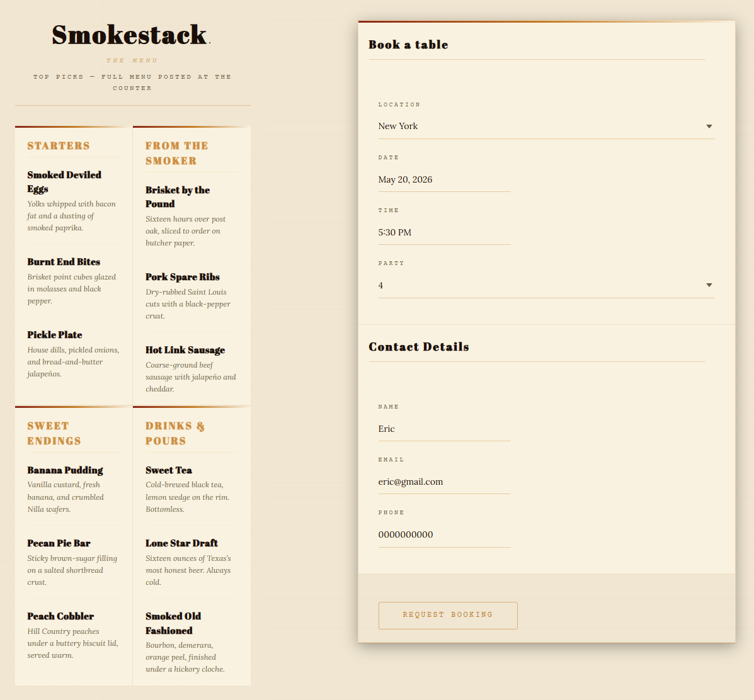Click the Name field containing Eric
Image resolution: width=754 pixels, height=700 pixels.
444,429
